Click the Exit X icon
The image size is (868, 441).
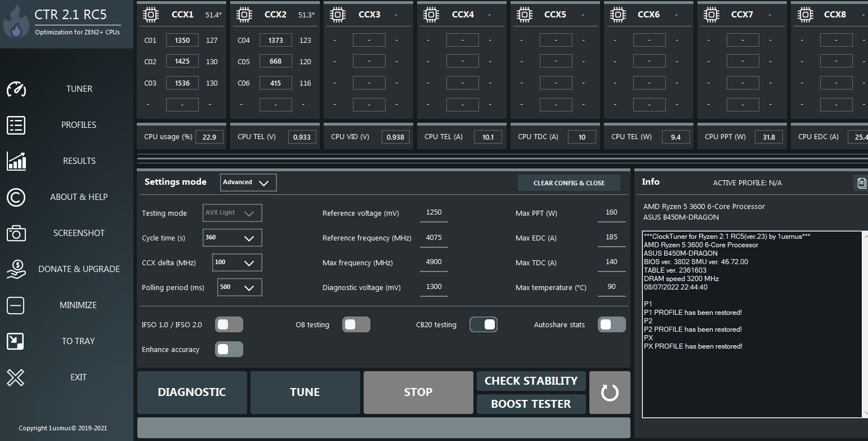[x=16, y=377]
